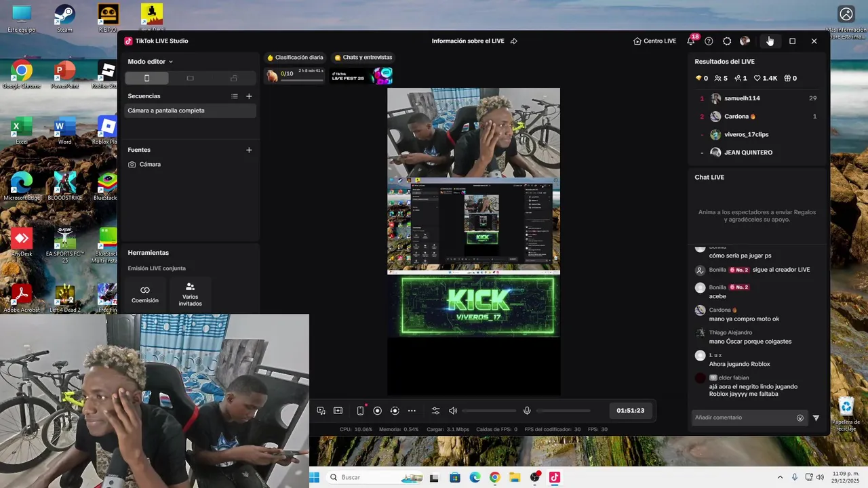Mute the microphone input

(x=527, y=411)
